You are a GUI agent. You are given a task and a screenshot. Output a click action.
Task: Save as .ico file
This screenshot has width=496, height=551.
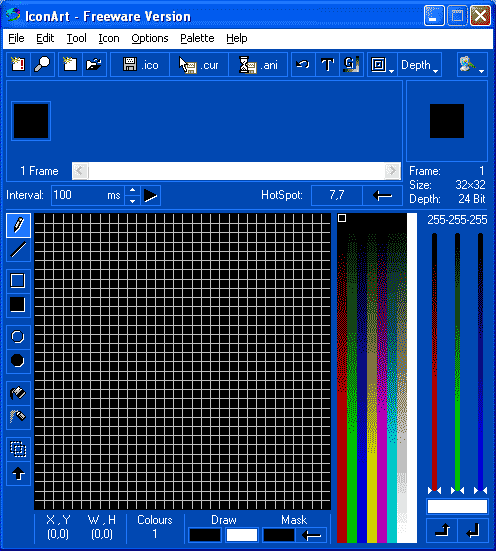pyautogui.click(x=140, y=65)
